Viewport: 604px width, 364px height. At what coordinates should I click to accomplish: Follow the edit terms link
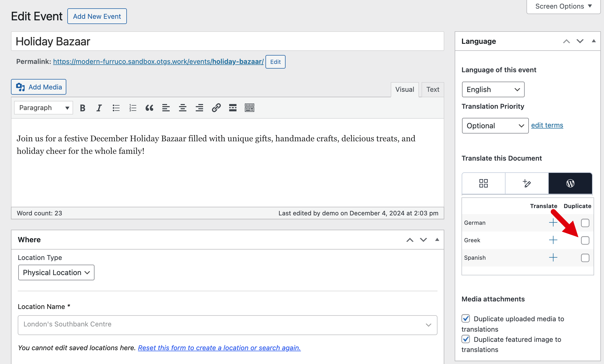(547, 125)
